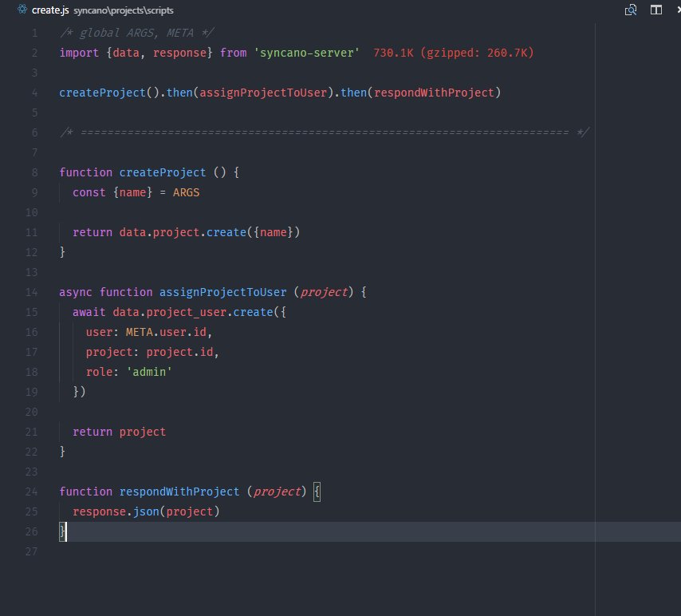Viewport: 681px width, 616px height.
Task: Click the async keyword on line 14
Action: pos(76,292)
